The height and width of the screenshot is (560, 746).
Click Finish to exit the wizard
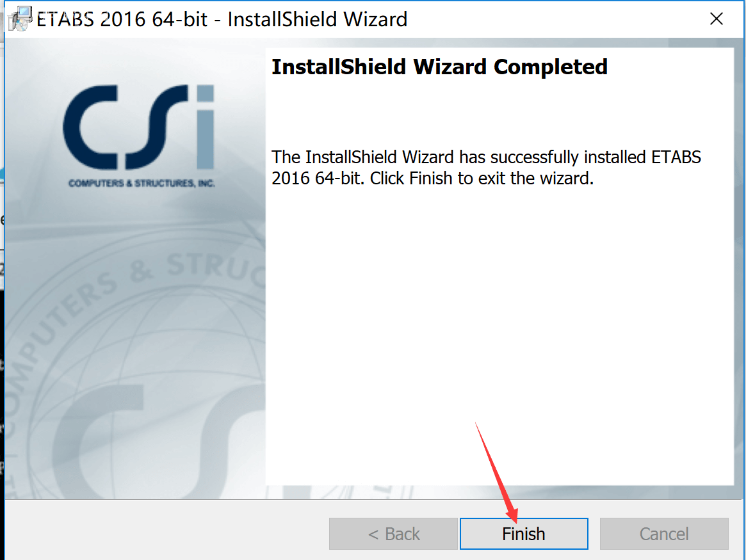coord(523,534)
